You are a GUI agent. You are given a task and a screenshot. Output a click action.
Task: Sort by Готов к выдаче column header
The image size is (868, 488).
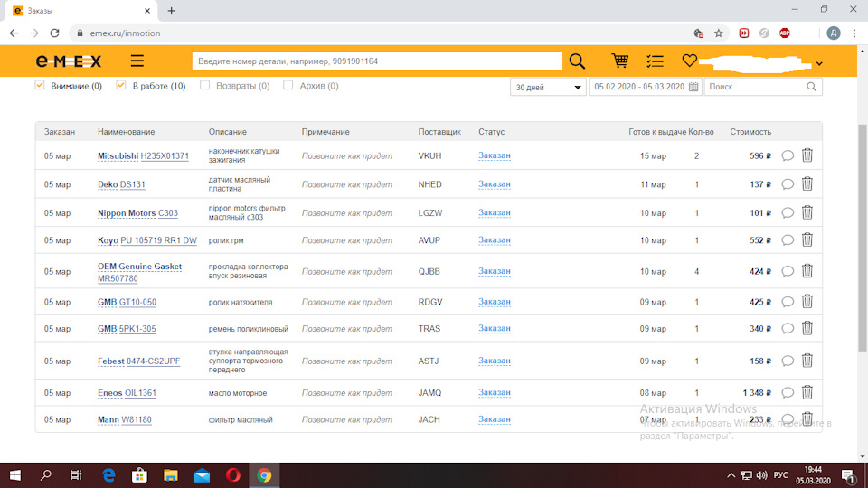[657, 132]
